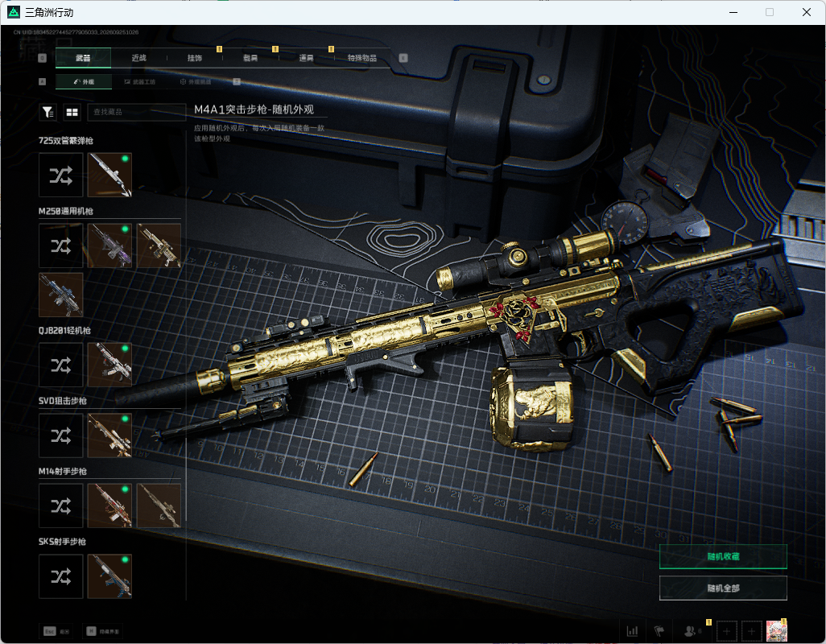826x644 pixels.
Task: Switch to the 挂饰 charms tab
Action: point(195,58)
